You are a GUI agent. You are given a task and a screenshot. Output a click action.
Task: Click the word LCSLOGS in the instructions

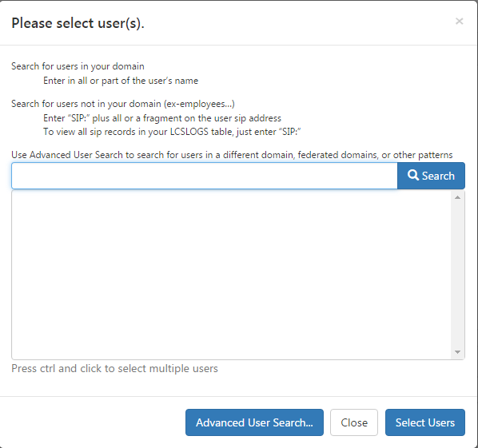coord(189,132)
